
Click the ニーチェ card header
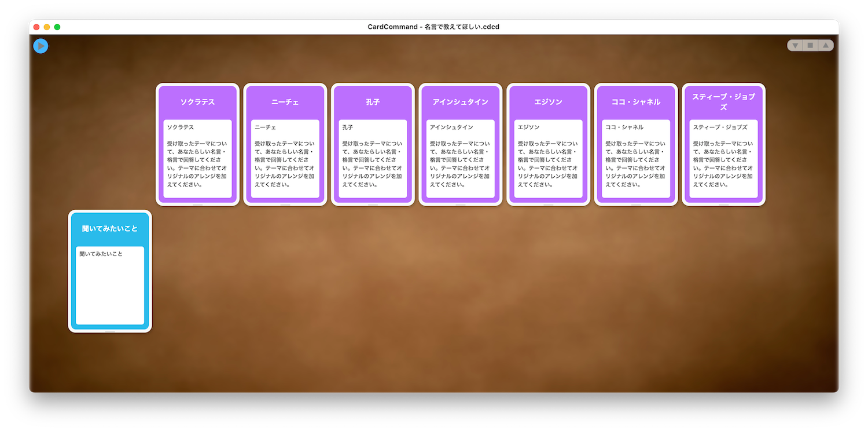(x=285, y=102)
